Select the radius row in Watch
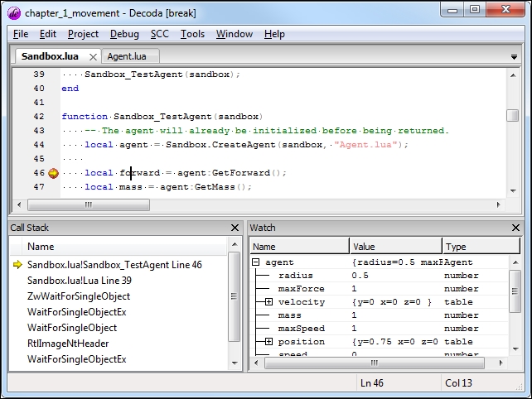The height and width of the screenshot is (399, 532). [380, 276]
